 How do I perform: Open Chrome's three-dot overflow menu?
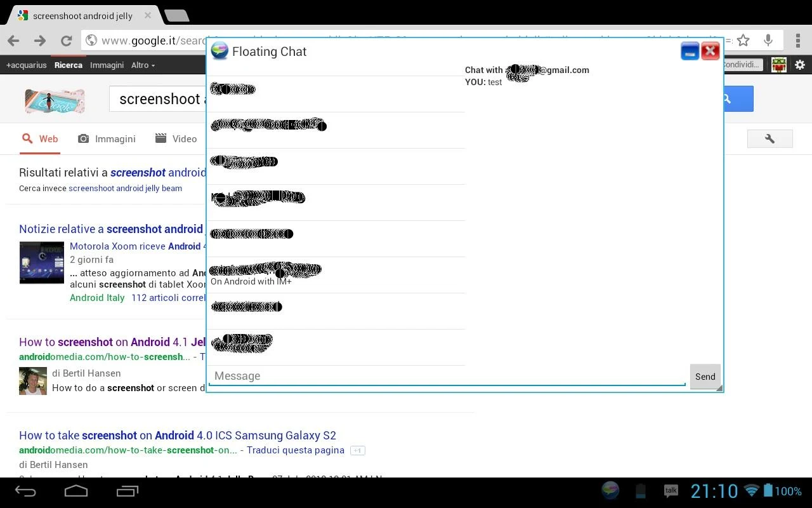[798, 41]
